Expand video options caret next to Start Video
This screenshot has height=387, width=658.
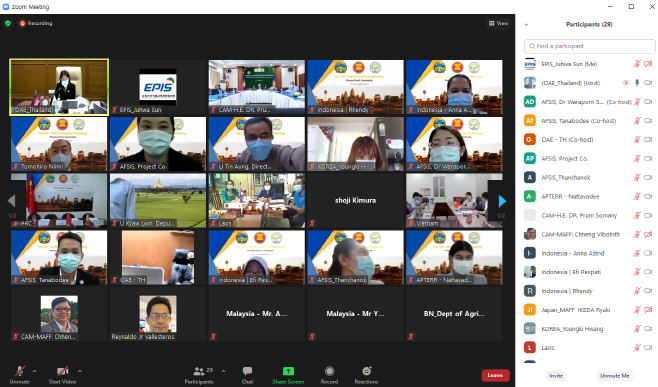80,371
